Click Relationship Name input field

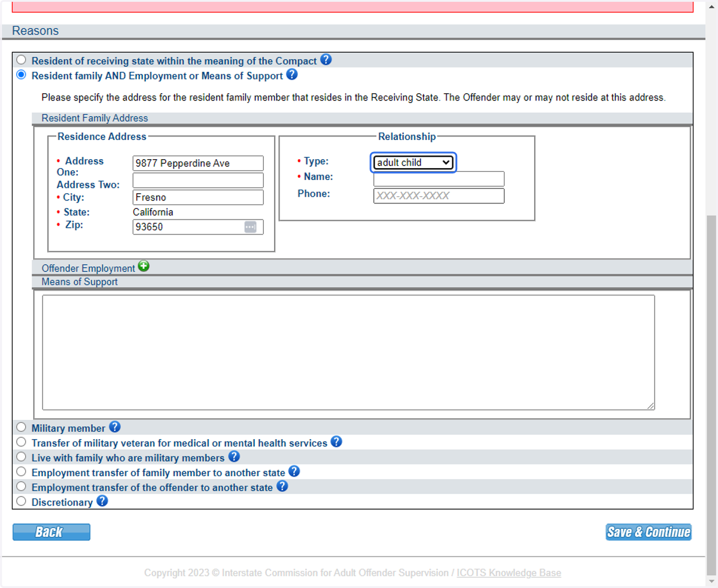(439, 179)
